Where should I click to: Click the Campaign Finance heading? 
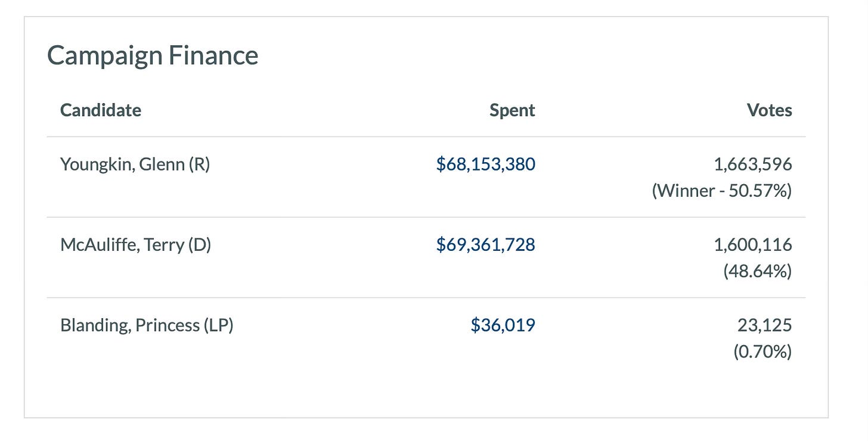[x=153, y=56]
